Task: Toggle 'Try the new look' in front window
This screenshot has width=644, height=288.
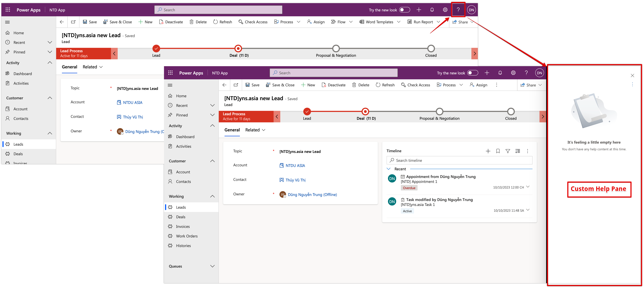Action: point(472,73)
